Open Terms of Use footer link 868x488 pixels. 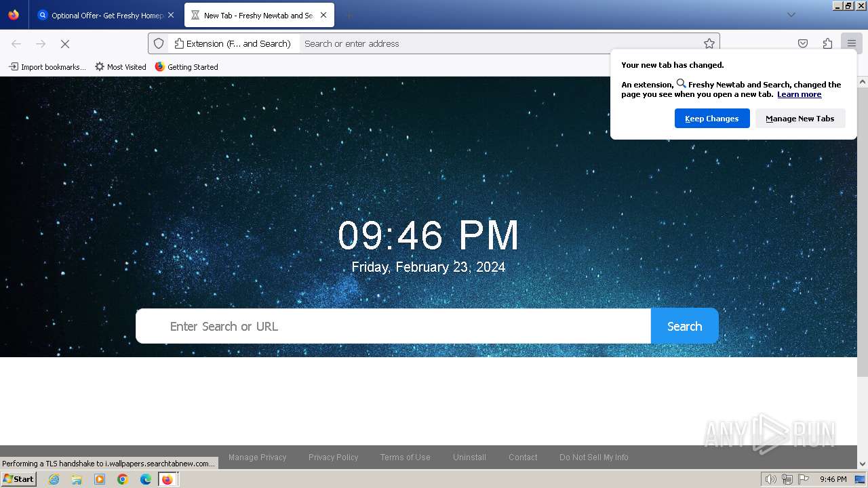pyautogui.click(x=406, y=457)
